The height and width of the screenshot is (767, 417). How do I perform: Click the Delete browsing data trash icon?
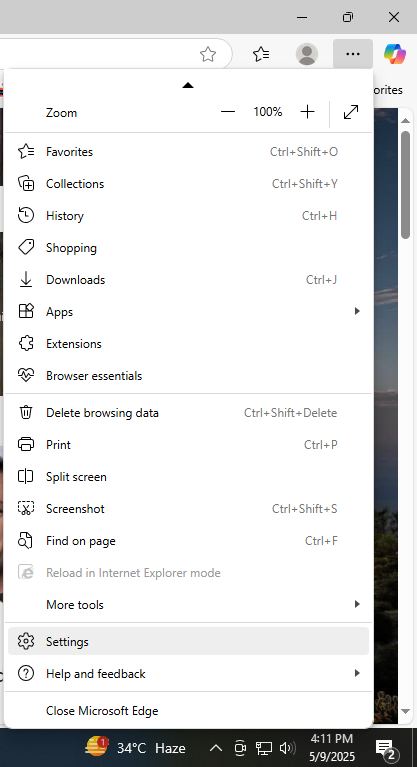[26, 412]
